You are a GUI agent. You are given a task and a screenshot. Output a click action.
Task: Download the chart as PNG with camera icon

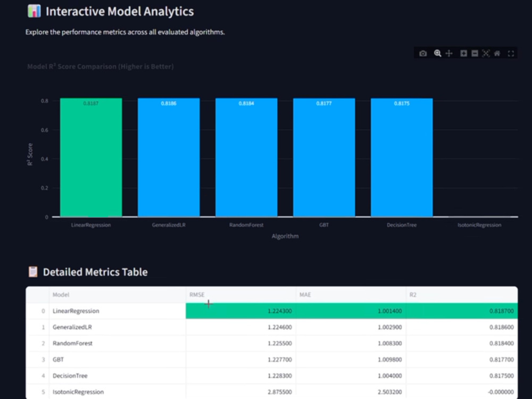tap(423, 53)
